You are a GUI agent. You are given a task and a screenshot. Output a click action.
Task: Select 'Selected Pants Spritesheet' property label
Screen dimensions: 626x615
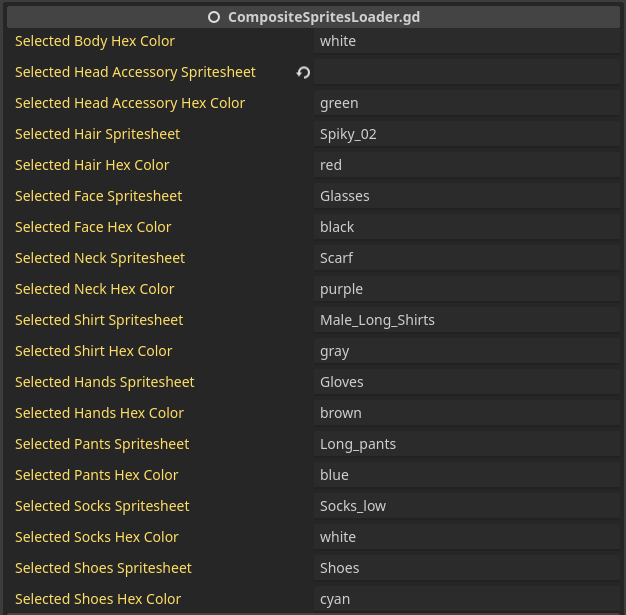pyautogui.click(x=102, y=444)
